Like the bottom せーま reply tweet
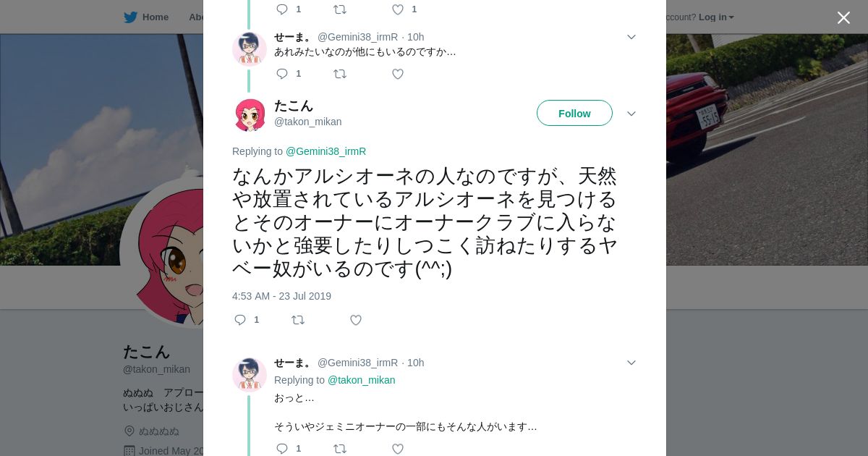The image size is (868, 456). click(x=398, y=449)
